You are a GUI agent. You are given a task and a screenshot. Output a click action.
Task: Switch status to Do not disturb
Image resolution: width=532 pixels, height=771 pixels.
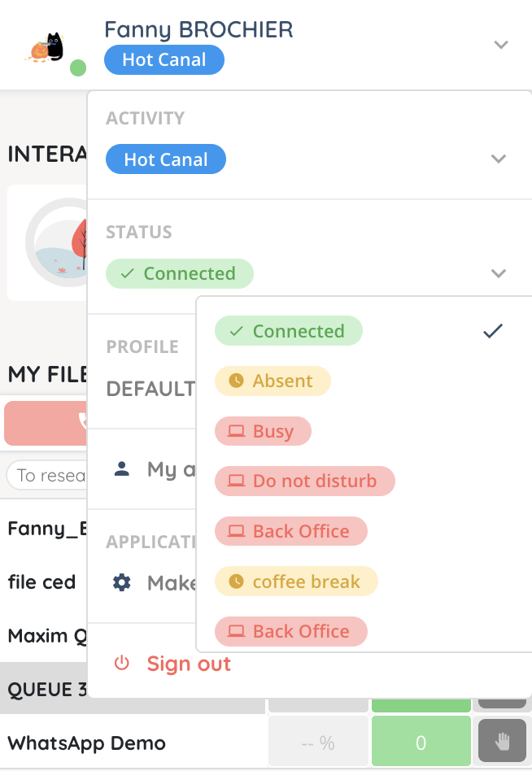click(304, 481)
